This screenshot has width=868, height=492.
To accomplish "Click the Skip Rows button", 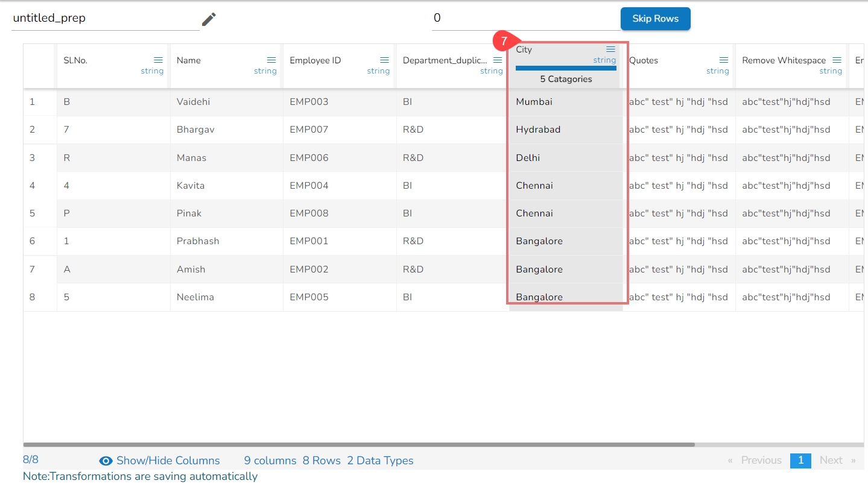I will [655, 19].
